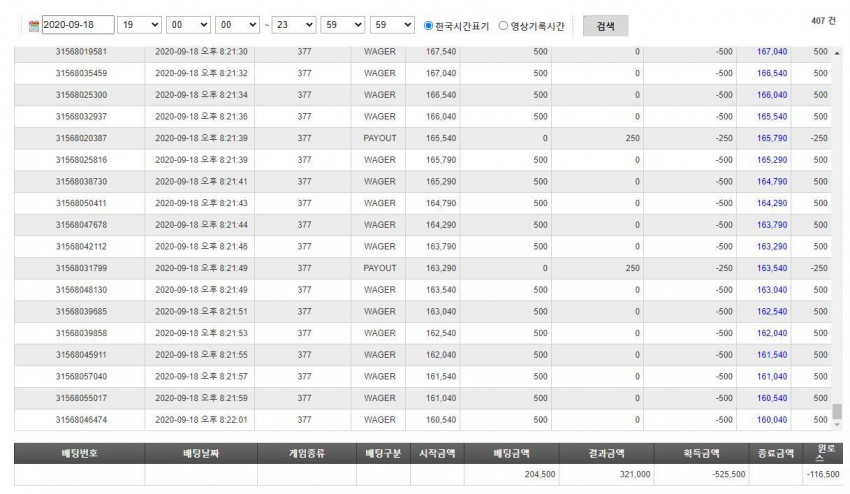This screenshot has width=850, height=494.
Task: Open the start hour dropdown showing 19
Action: point(139,25)
